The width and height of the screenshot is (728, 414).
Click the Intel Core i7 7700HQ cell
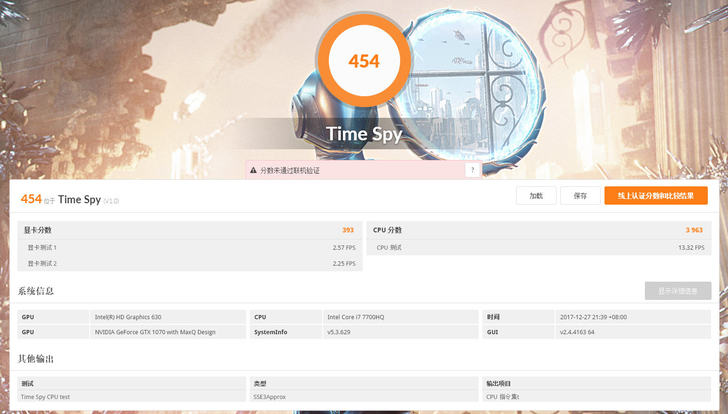(x=400, y=317)
